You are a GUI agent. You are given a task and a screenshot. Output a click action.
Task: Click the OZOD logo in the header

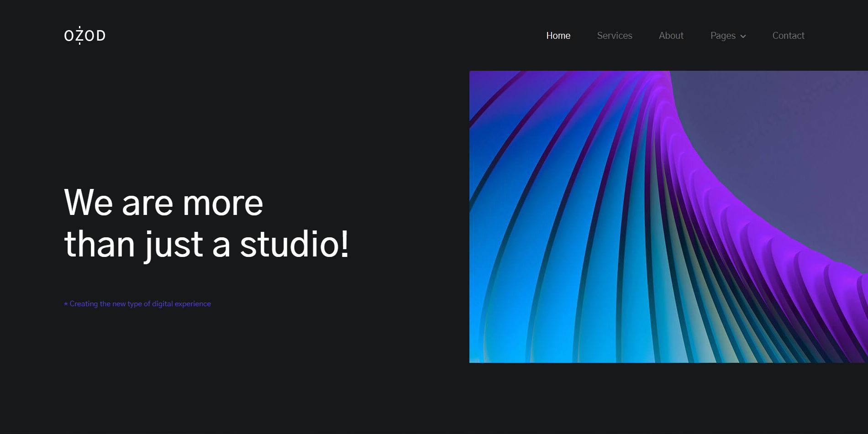pyautogui.click(x=84, y=36)
